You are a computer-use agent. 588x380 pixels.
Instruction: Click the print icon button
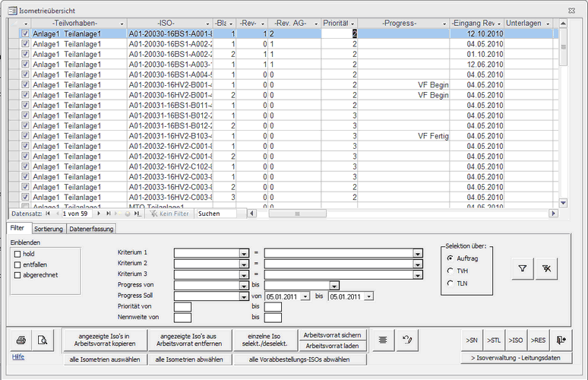21,340
